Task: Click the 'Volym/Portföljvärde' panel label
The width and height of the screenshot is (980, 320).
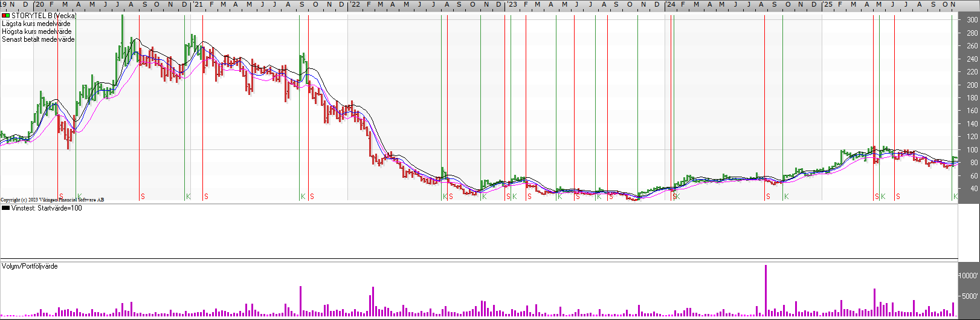Action: 30,266
